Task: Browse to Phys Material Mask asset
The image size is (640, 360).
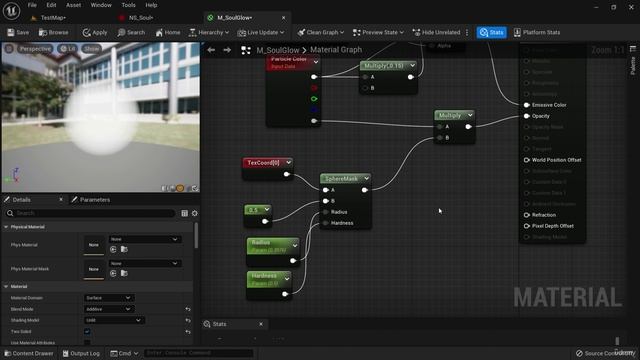Action: tap(124, 273)
